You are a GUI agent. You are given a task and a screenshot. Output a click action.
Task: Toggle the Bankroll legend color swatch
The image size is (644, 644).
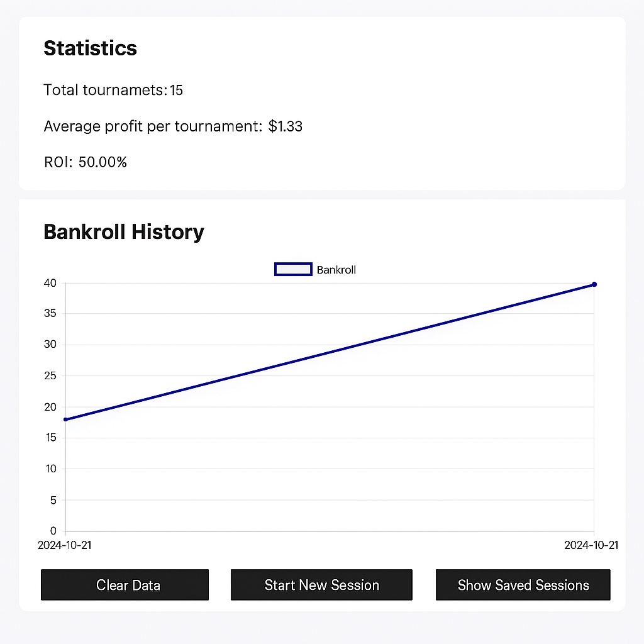coord(293,269)
